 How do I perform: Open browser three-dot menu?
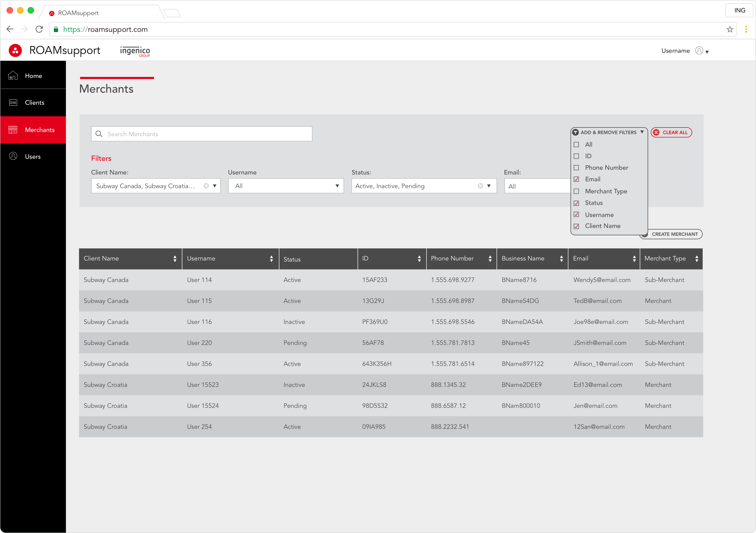746,29
